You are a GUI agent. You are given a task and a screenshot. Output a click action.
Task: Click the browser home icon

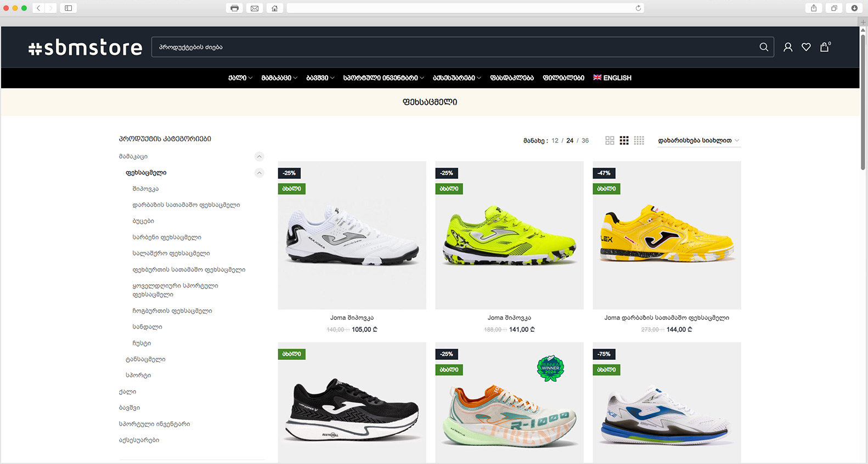point(274,8)
